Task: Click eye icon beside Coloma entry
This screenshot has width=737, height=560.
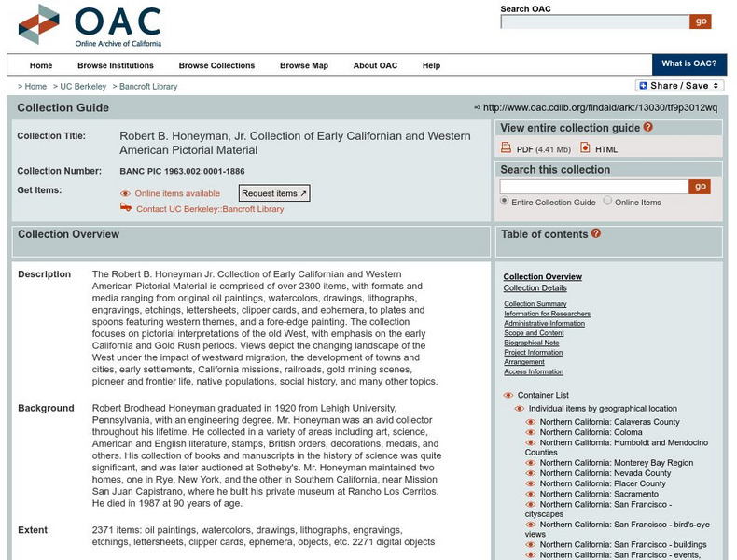Action: pos(530,432)
